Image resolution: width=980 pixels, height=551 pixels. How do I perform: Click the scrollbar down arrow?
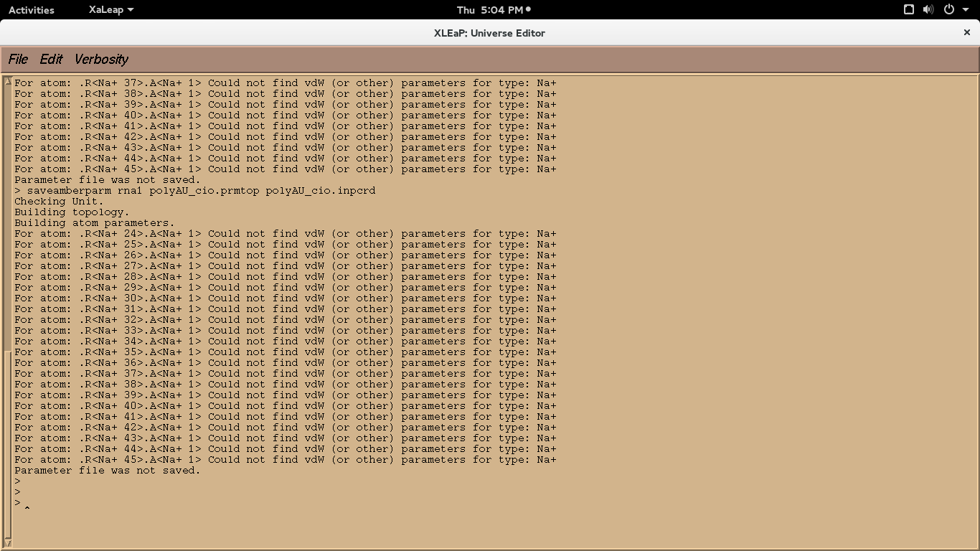[7, 543]
